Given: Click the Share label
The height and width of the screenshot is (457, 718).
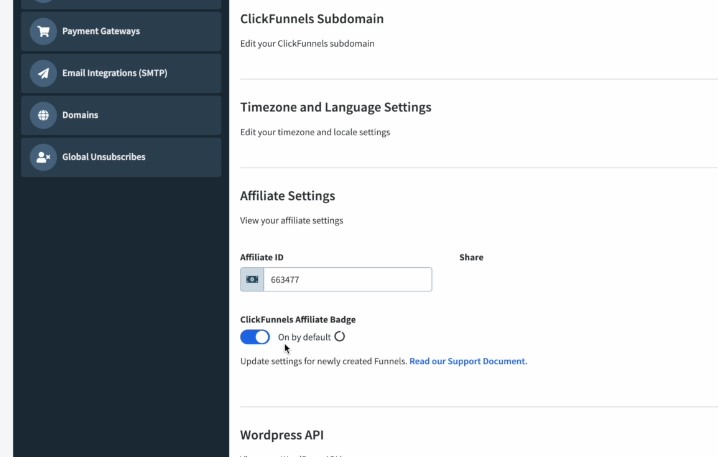Looking at the screenshot, I should pos(471,257).
